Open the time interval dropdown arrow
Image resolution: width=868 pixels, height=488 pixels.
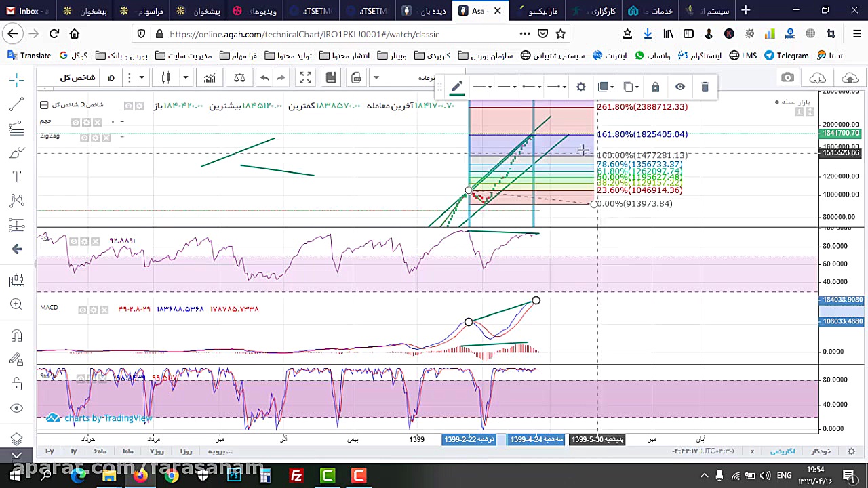tap(142, 78)
